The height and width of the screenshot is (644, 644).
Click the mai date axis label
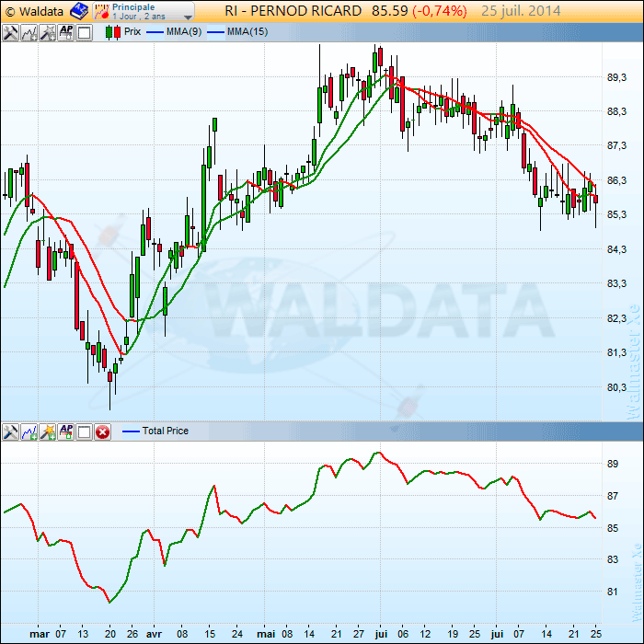pos(266,634)
